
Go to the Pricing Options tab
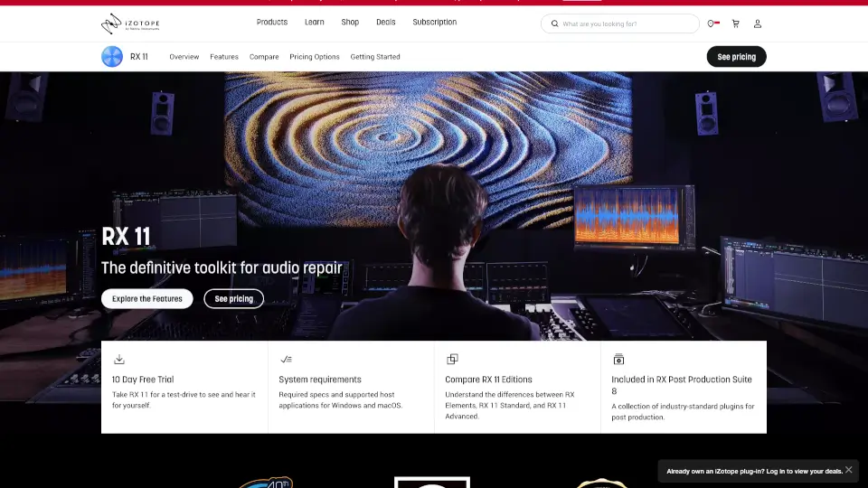click(315, 57)
